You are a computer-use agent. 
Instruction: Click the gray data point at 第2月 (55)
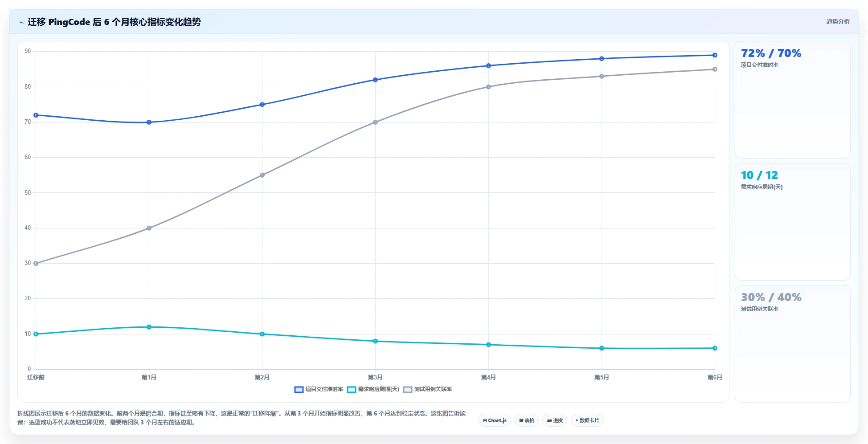262,175
